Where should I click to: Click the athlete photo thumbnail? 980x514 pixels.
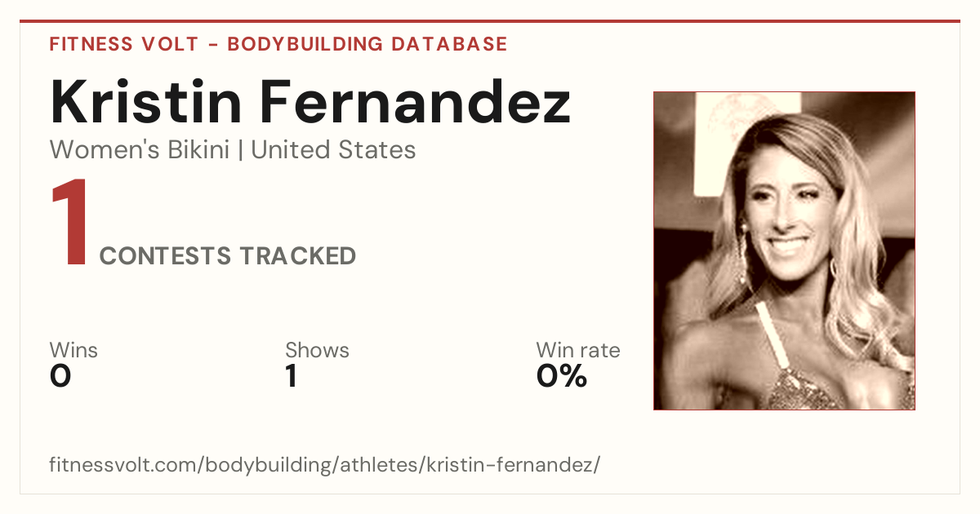click(784, 250)
